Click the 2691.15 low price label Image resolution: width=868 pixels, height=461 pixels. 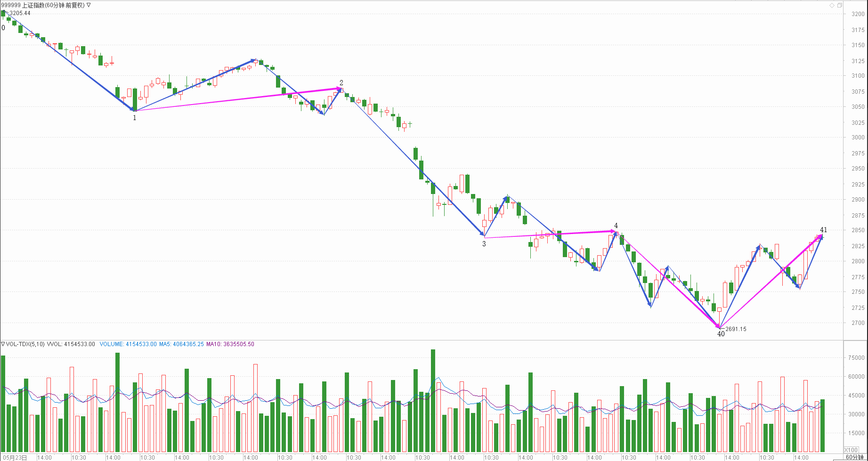pyautogui.click(x=736, y=329)
